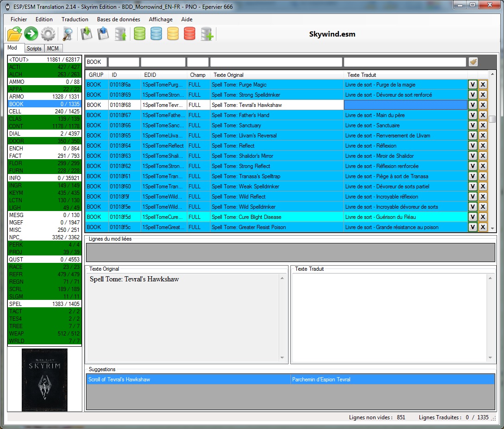504x429 pixels.
Task: Click the Texte Traduit filter field
Action: click(x=405, y=62)
